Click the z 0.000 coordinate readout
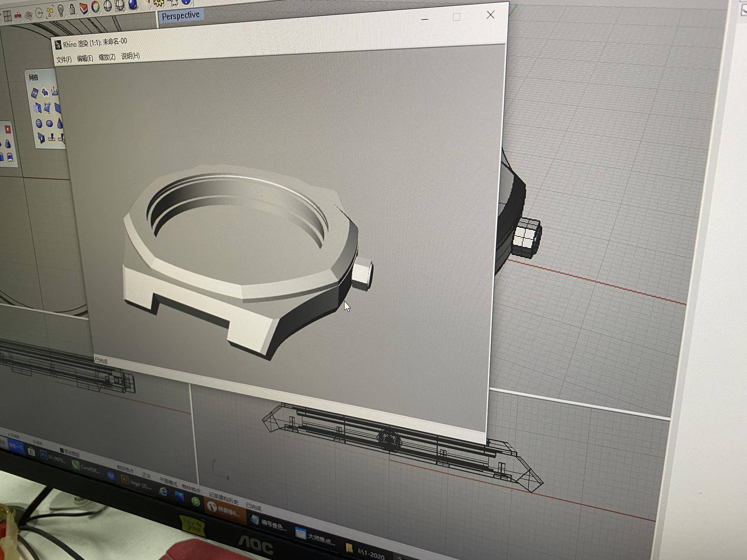Screen dimensions: 747x560 click(x=13, y=436)
